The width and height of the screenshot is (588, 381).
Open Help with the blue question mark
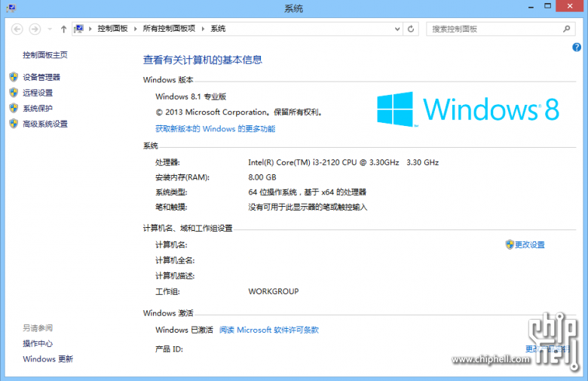(577, 48)
